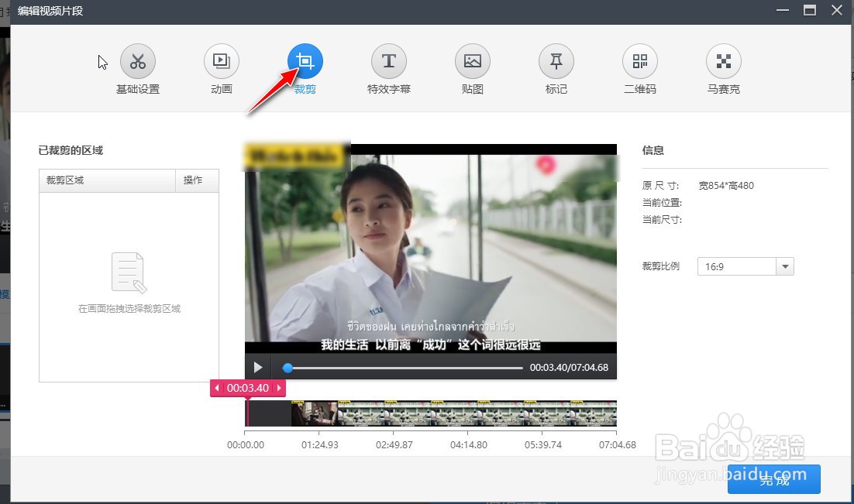
Task: Click the 16:9 crop ratio field
Action: point(737,266)
